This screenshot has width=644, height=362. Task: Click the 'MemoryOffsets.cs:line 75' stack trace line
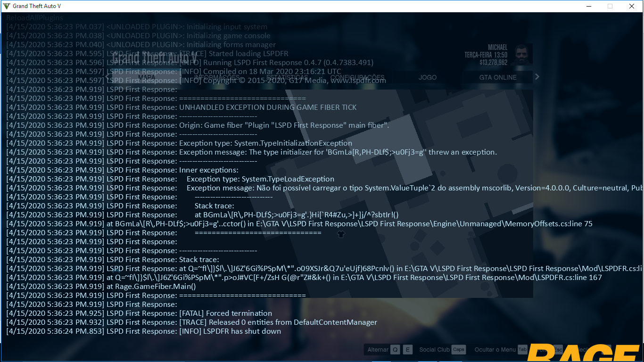(299, 224)
